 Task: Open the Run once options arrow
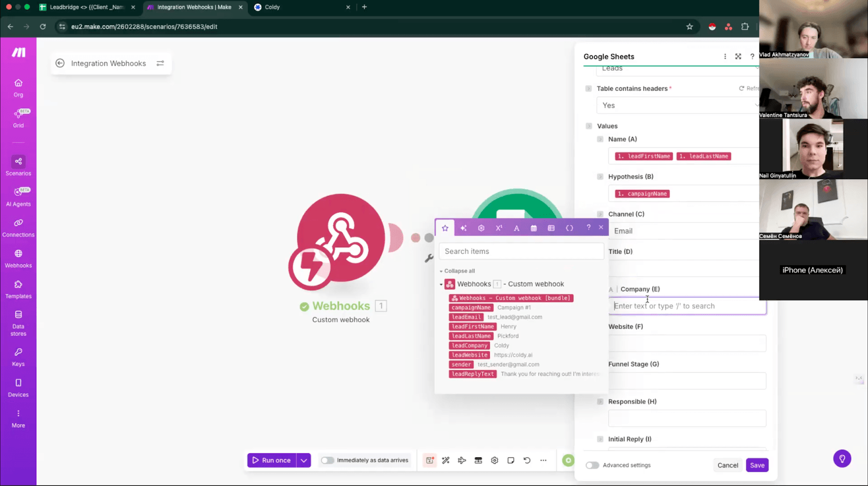(304, 461)
